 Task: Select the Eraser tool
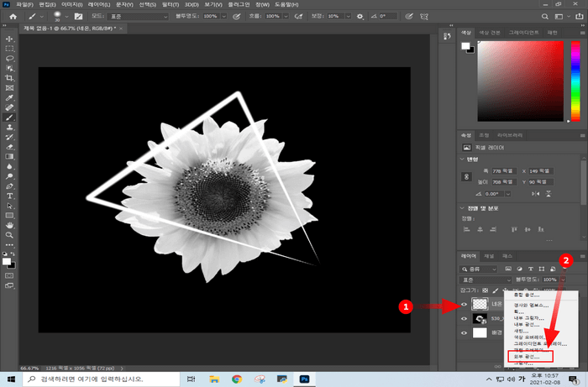point(9,146)
